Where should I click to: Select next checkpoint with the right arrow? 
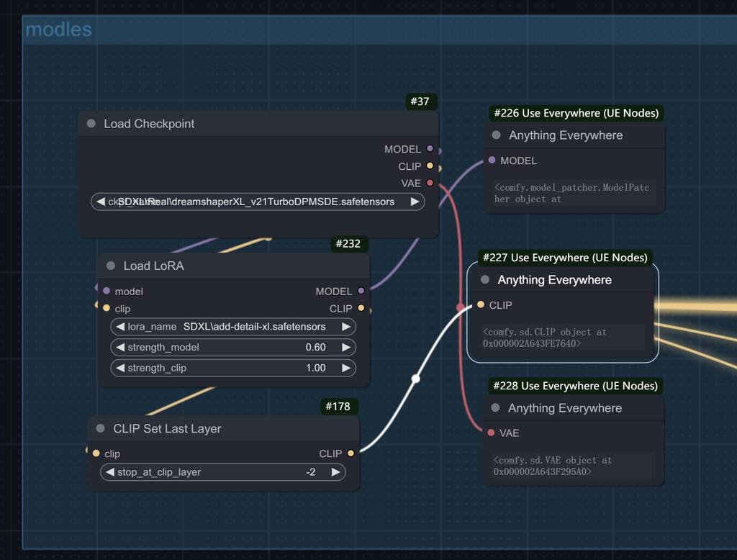[415, 202]
